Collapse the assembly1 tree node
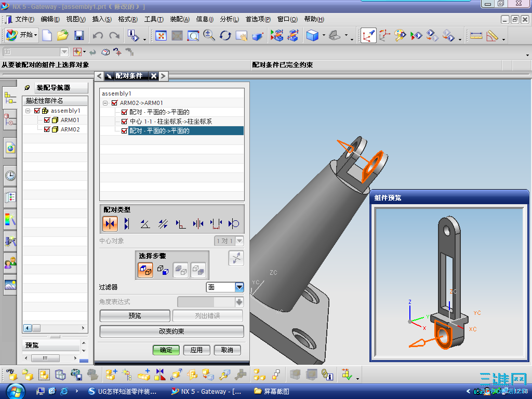 [28, 111]
